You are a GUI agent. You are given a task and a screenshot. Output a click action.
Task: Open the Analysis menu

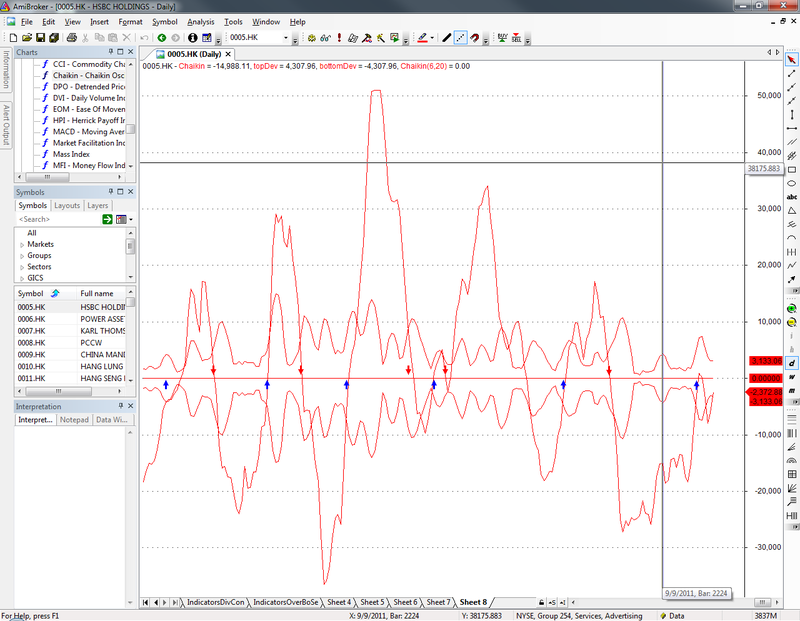pos(201,22)
